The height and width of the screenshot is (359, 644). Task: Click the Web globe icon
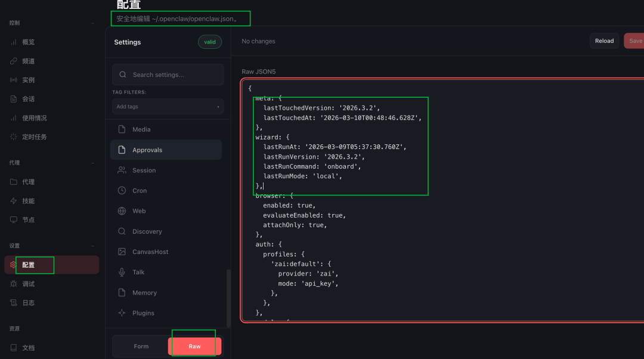(122, 211)
